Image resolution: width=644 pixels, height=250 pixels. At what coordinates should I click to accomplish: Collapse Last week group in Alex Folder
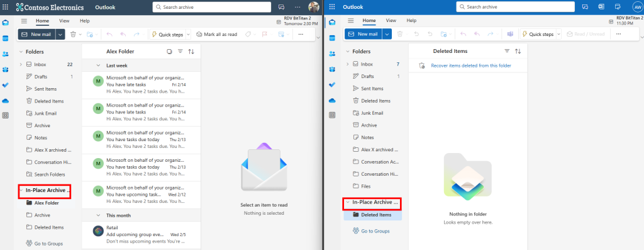[98, 65]
